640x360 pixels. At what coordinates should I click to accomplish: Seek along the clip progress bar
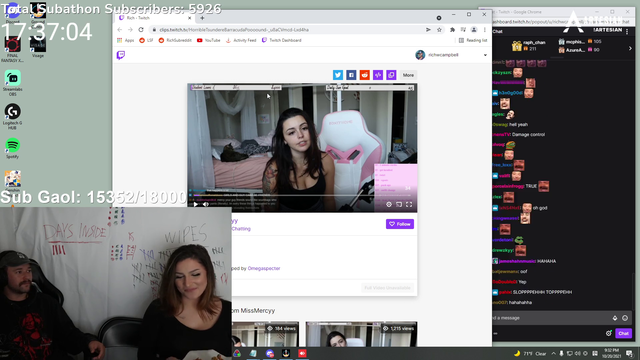(302, 196)
